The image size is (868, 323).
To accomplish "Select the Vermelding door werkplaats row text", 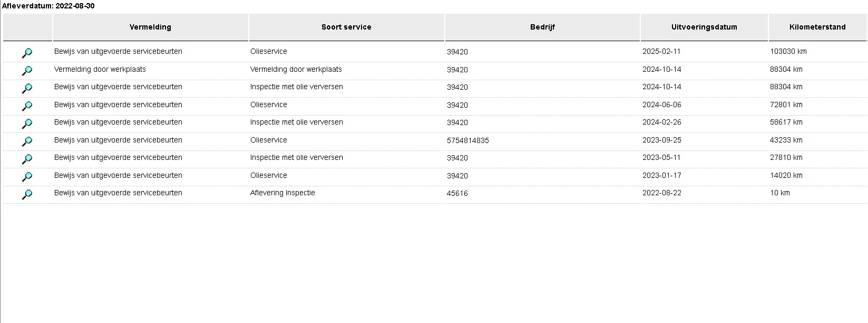I will click(x=99, y=69).
